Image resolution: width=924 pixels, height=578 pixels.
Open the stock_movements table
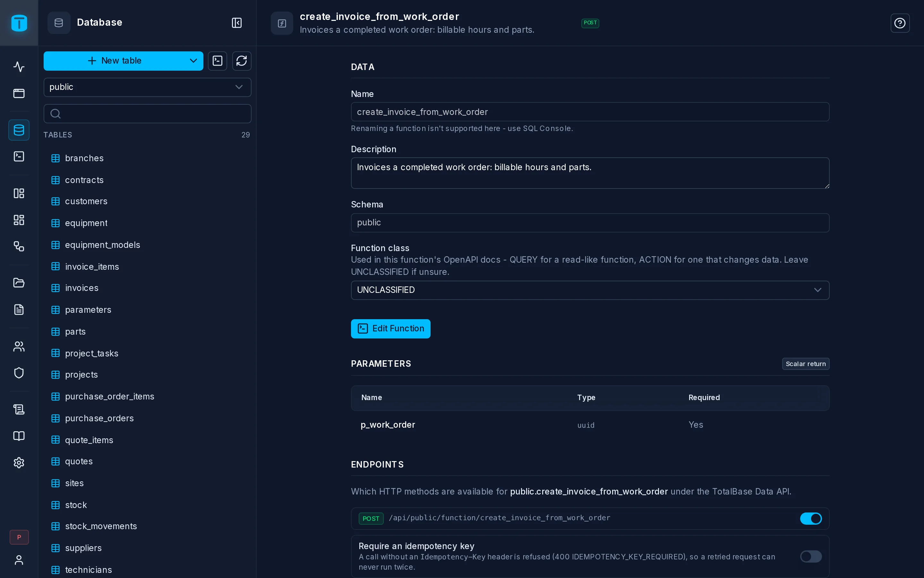pyautogui.click(x=147, y=527)
